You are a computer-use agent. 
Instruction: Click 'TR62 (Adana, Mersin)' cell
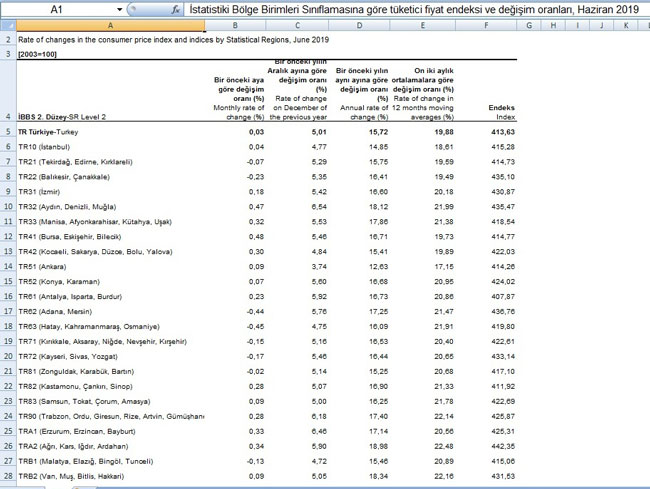(55, 311)
